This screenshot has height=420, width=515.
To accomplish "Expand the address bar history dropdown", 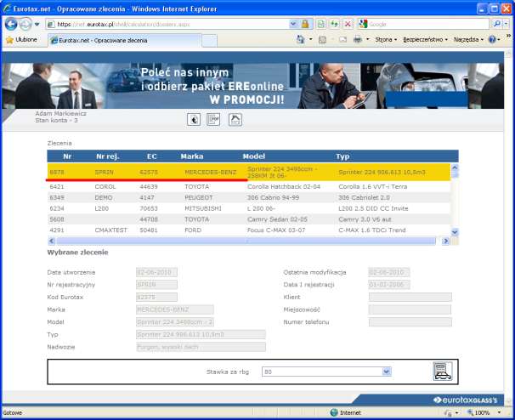I will pos(293,24).
